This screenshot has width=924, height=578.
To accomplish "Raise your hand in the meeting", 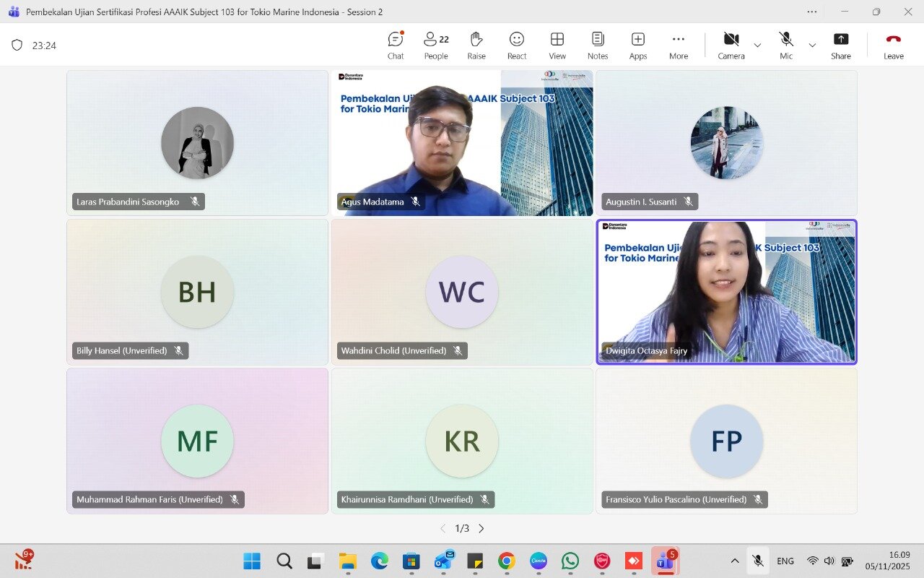I will coord(476,45).
